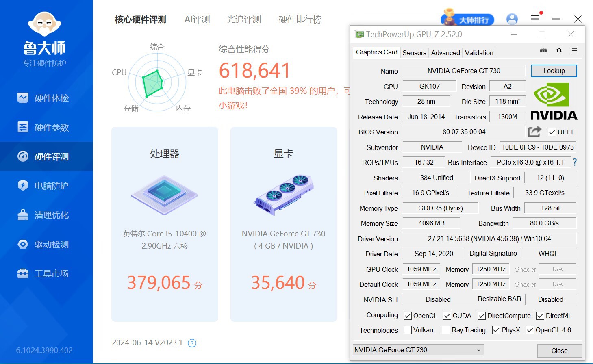
Task: Open the GPU-Z hamburger menu
Action: (574, 51)
